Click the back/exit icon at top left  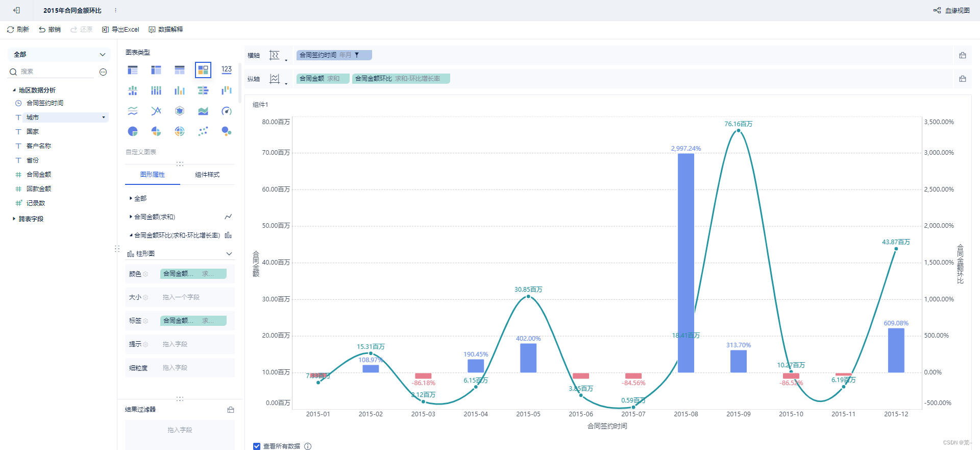(x=17, y=10)
